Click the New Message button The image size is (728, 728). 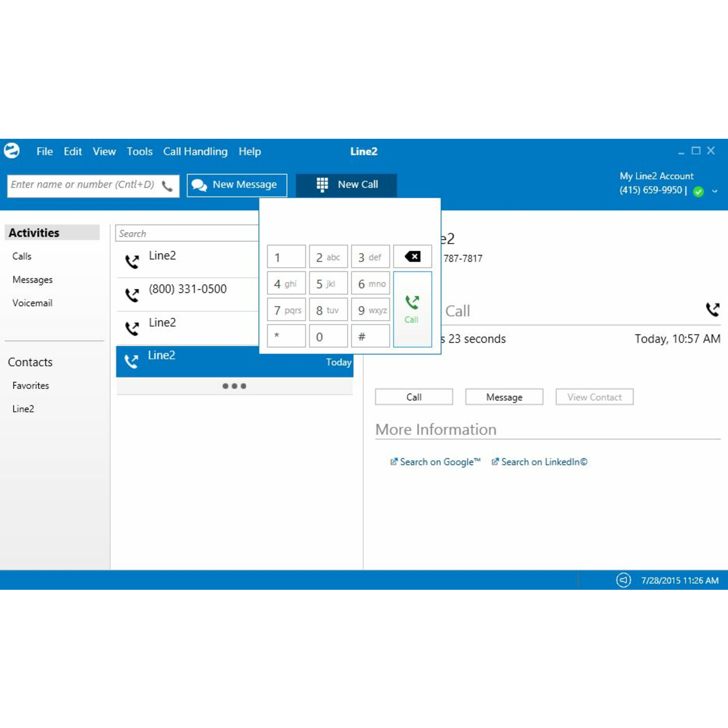[237, 185]
